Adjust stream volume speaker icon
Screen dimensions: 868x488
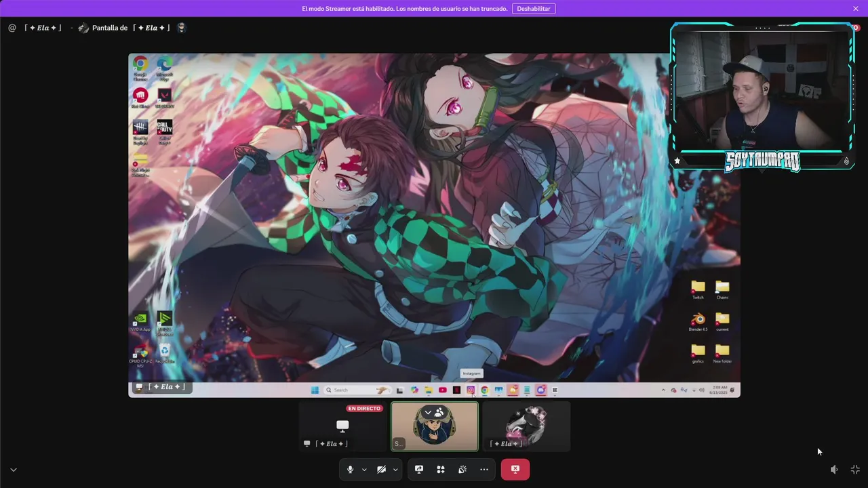click(834, 469)
